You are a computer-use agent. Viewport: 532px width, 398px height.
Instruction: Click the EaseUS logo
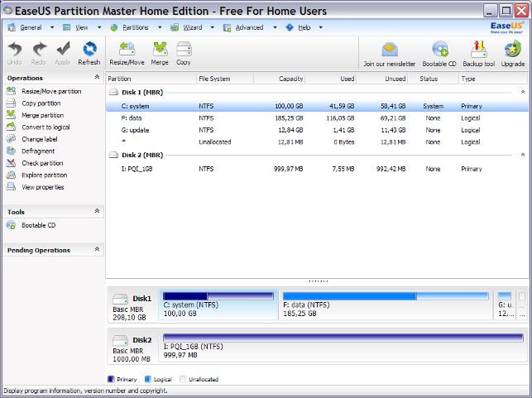(x=506, y=27)
